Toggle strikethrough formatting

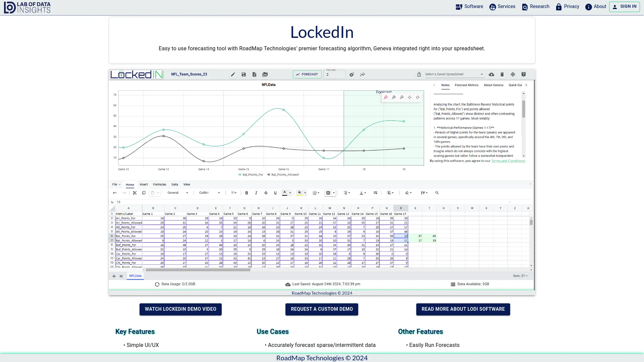pyautogui.click(x=266, y=193)
